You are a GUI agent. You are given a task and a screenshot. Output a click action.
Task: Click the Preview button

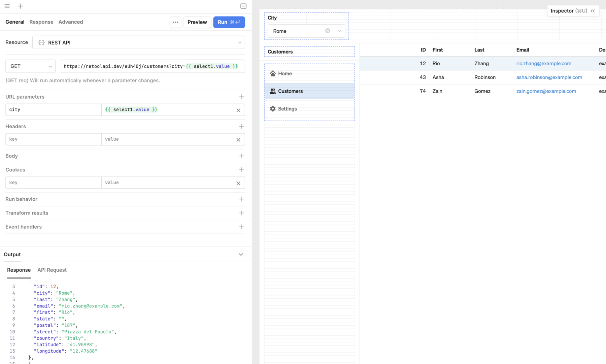[x=197, y=22]
